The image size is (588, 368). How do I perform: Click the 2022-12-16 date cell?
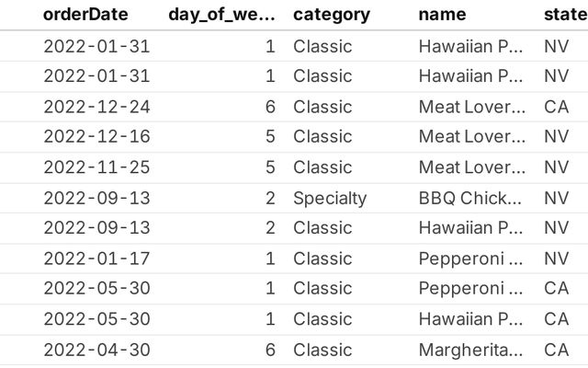point(96,137)
